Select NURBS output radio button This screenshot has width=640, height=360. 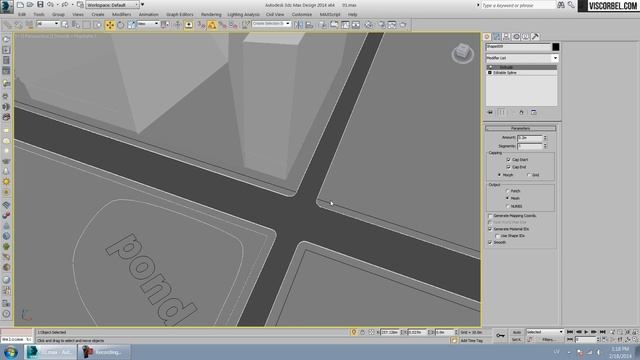[x=508, y=206]
